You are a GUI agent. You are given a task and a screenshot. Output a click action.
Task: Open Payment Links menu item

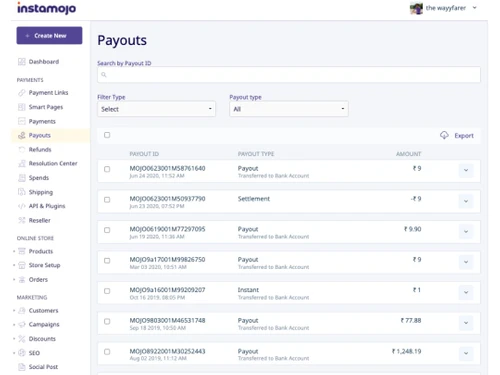click(48, 93)
